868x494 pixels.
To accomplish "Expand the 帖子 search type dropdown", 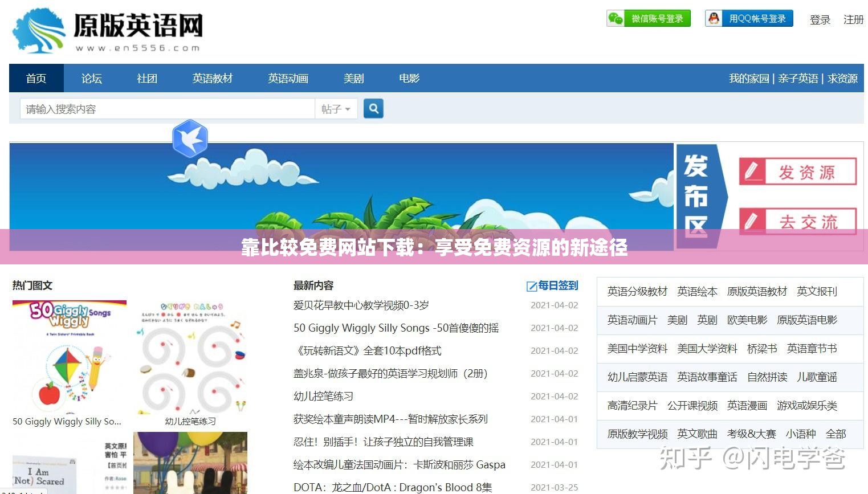I will pyautogui.click(x=336, y=109).
